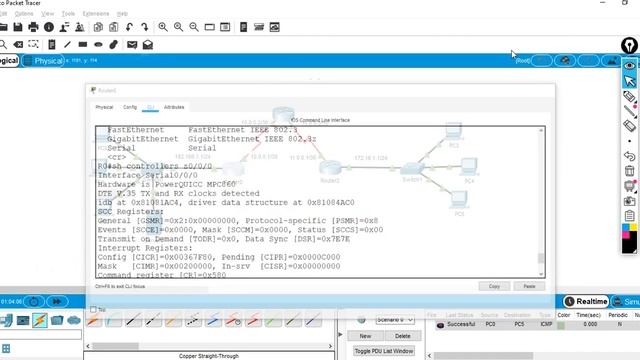Toggle the Top checkbox in Router window
Screen dimensions: 640x360
pyautogui.click(x=93, y=309)
